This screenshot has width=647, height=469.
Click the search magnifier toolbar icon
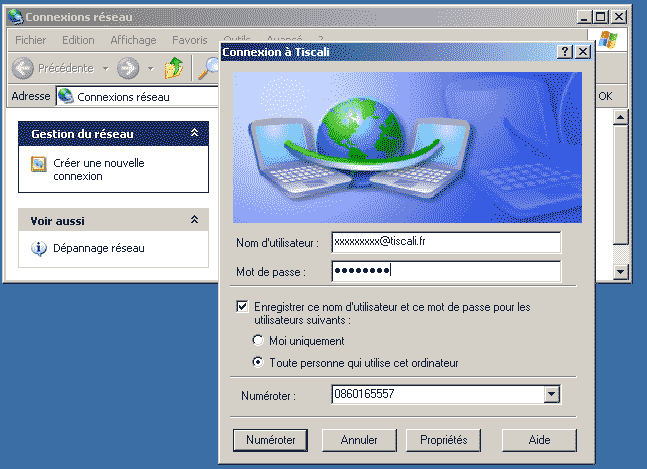209,68
